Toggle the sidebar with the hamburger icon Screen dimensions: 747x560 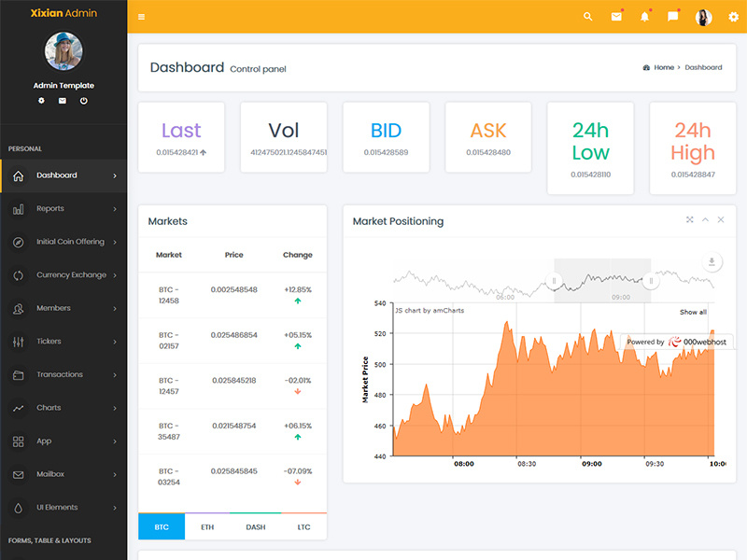141,16
